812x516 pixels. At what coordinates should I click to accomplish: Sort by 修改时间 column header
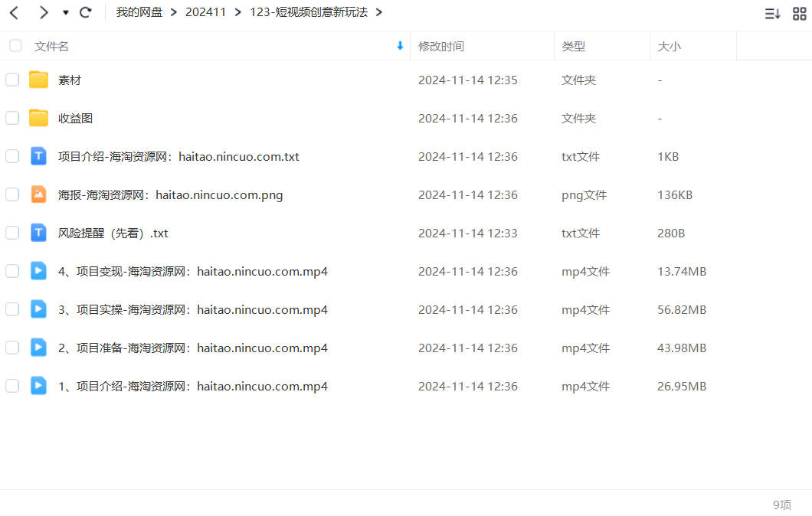click(x=441, y=47)
